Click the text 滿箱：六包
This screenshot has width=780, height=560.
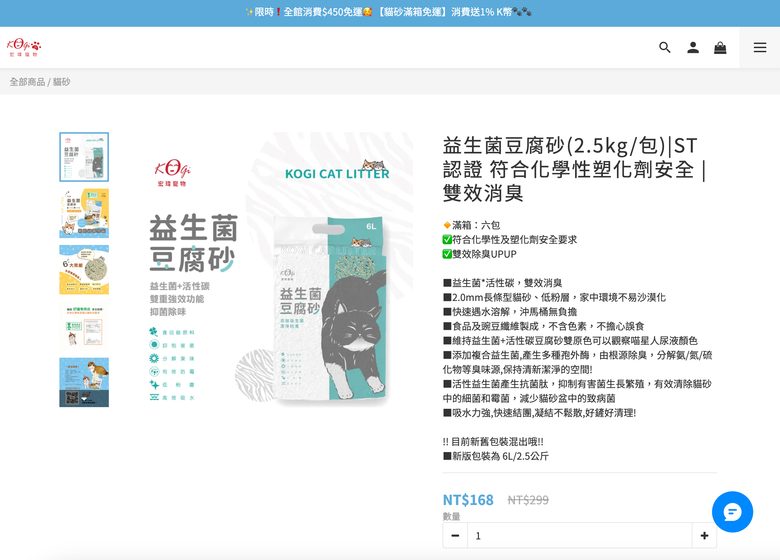tap(472, 225)
